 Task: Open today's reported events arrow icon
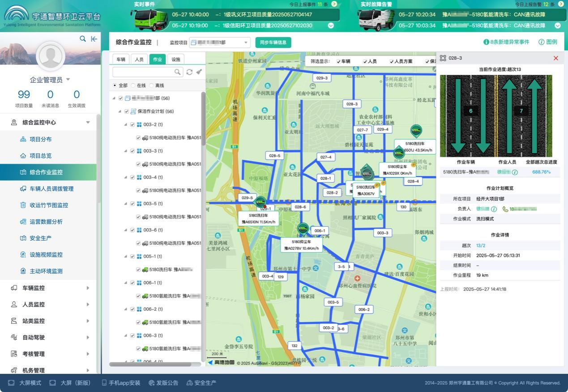pos(334,4)
